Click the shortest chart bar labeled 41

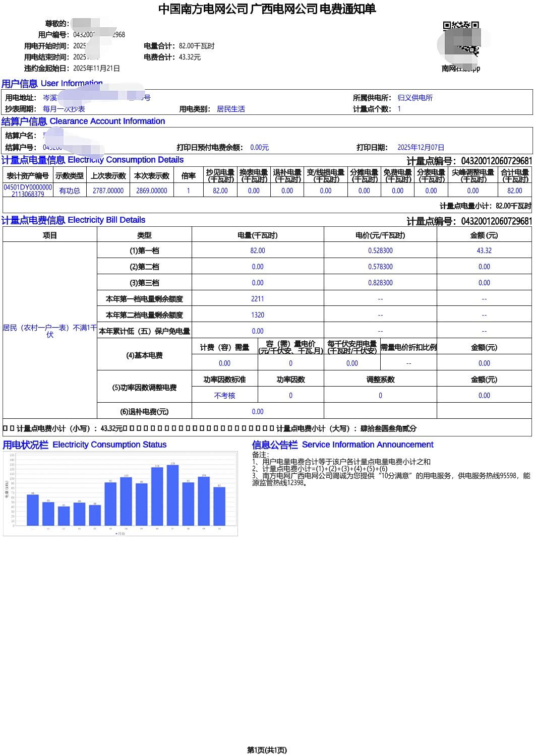[x=64, y=516]
